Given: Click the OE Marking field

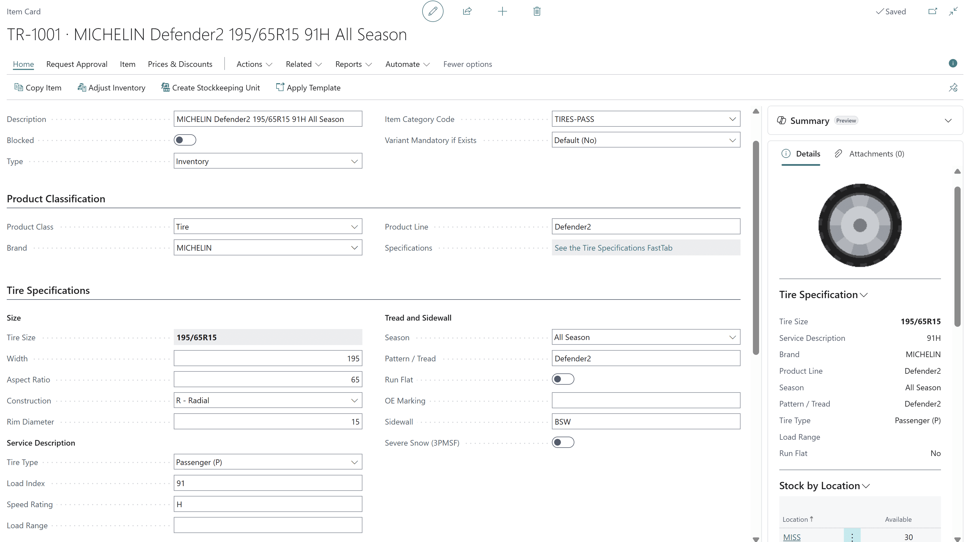Looking at the screenshot, I should [x=646, y=400].
